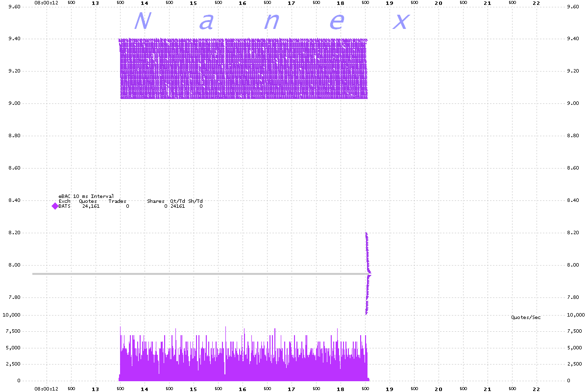Screen dimensions: 588x392
Task: Click '9.60' on the left-hand price axis
Action: tap(14, 7)
